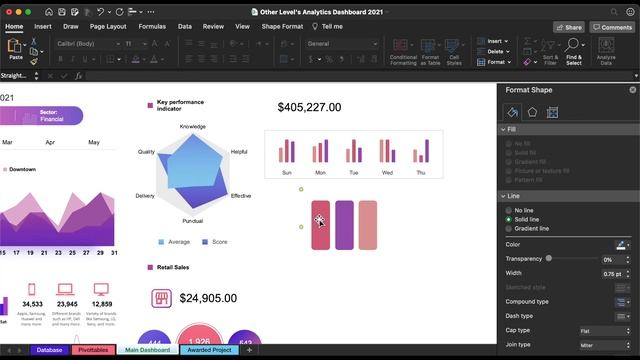
Task: Click the font color icon
Action: [x=154, y=60]
